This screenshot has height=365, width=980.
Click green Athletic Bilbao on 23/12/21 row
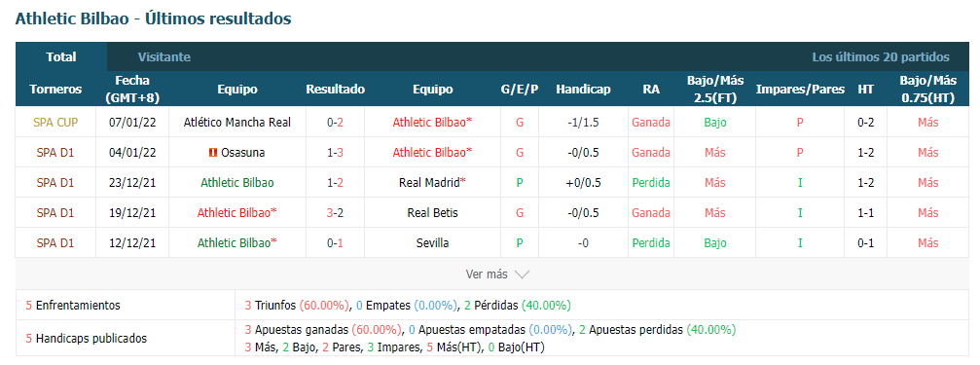(x=237, y=183)
